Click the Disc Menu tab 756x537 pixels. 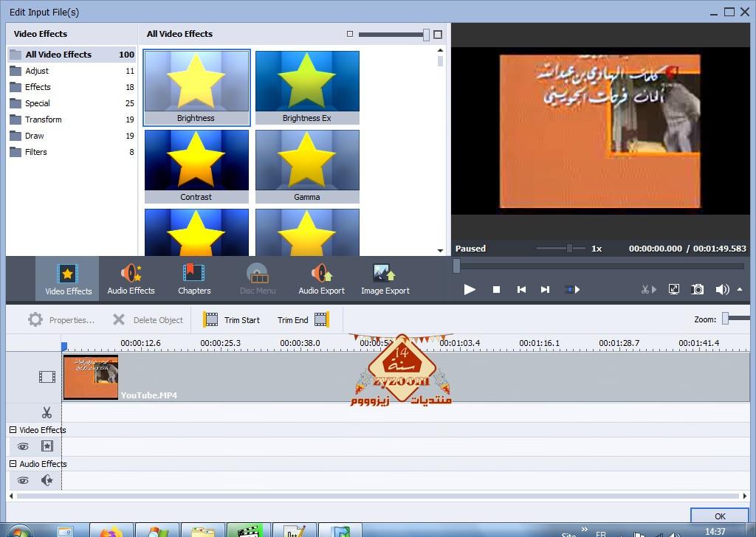point(258,279)
